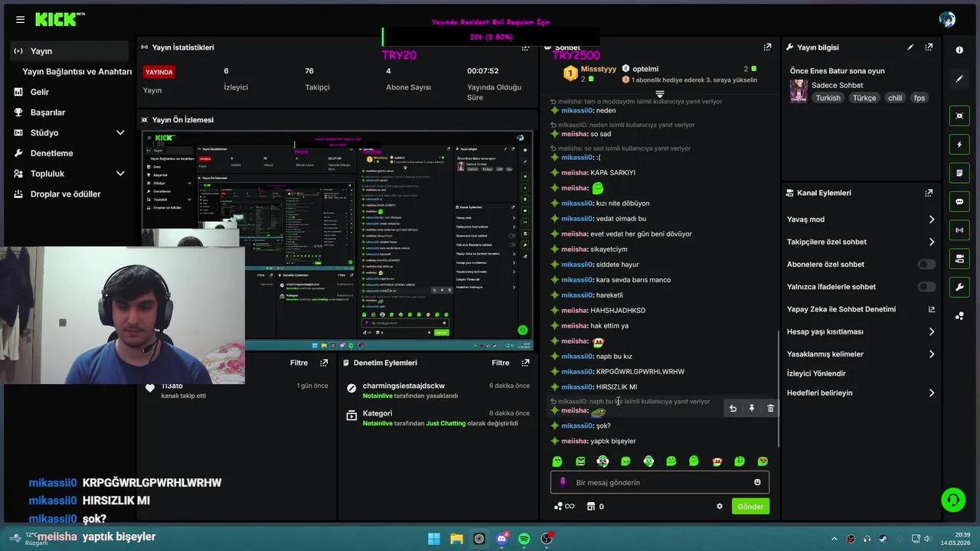The image size is (980, 551).
Task: Pop out the Kanal Eylemleri panel
Action: click(929, 193)
